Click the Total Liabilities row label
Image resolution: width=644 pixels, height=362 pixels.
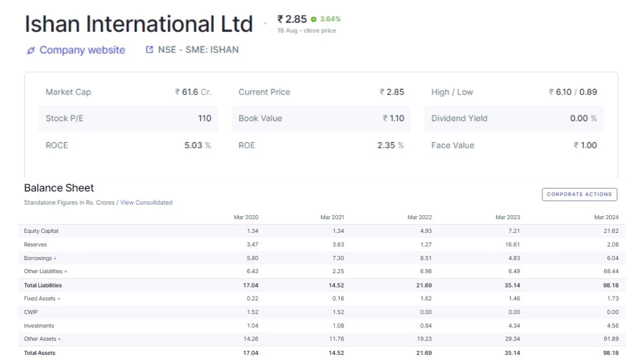pos(43,285)
